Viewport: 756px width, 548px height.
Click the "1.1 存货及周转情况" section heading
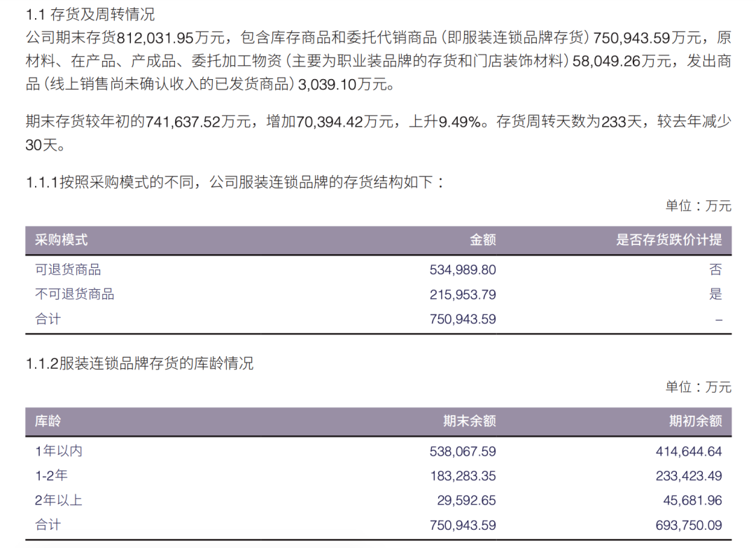90,14
